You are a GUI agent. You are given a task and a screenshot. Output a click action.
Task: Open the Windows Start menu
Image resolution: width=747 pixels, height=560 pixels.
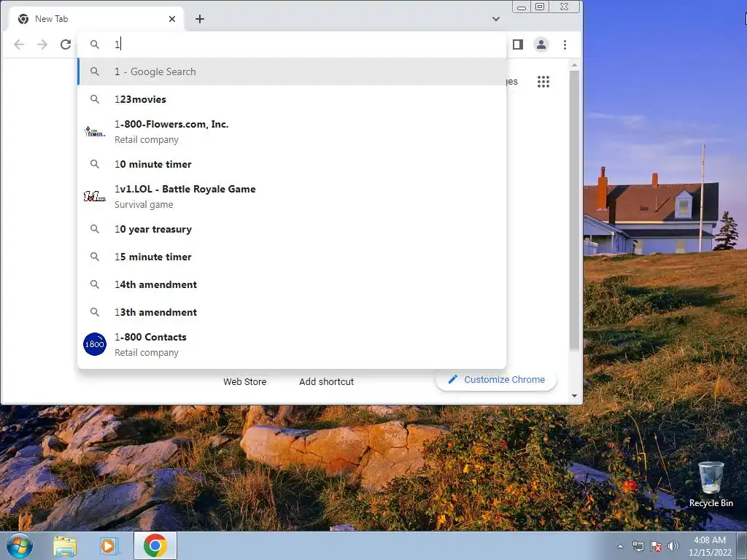(x=19, y=545)
